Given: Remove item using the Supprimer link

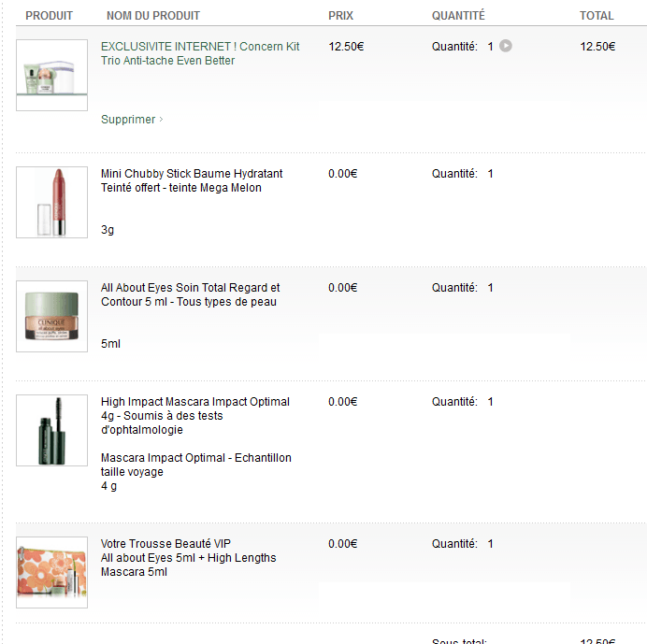Looking at the screenshot, I should click(129, 120).
